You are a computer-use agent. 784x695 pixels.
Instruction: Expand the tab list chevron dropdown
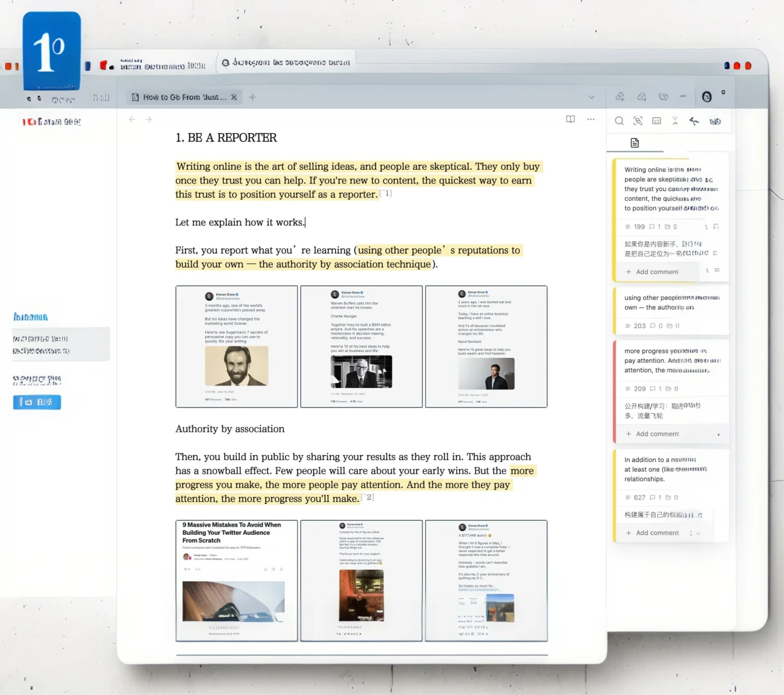592,97
